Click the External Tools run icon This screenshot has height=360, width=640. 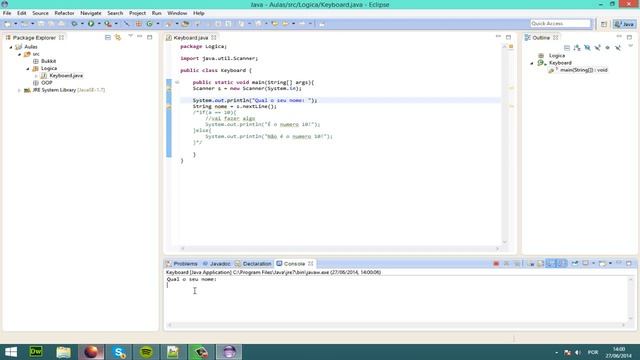108,24
